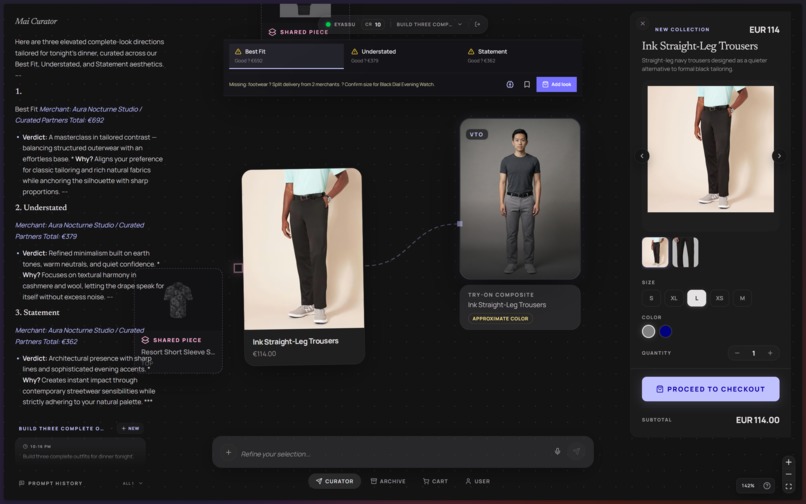Screen dimensions: 806x504
Task: Click the + New prompt button
Action: click(x=130, y=428)
